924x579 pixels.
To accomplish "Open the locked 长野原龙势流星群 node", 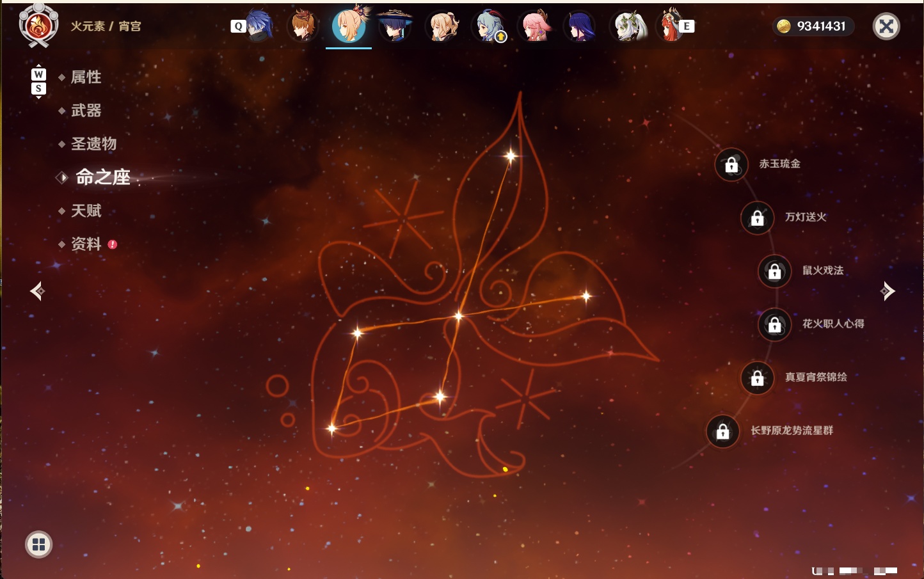I will click(722, 431).
